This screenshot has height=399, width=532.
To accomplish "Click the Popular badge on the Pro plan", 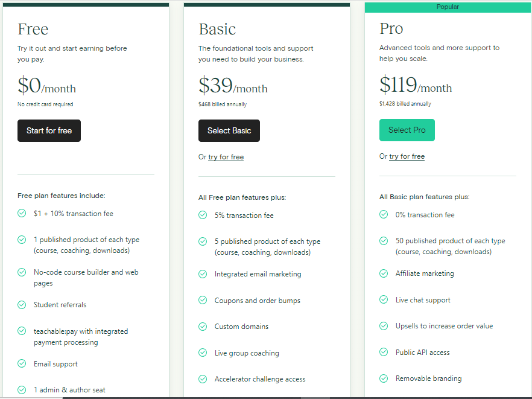I will pos(448,7).
